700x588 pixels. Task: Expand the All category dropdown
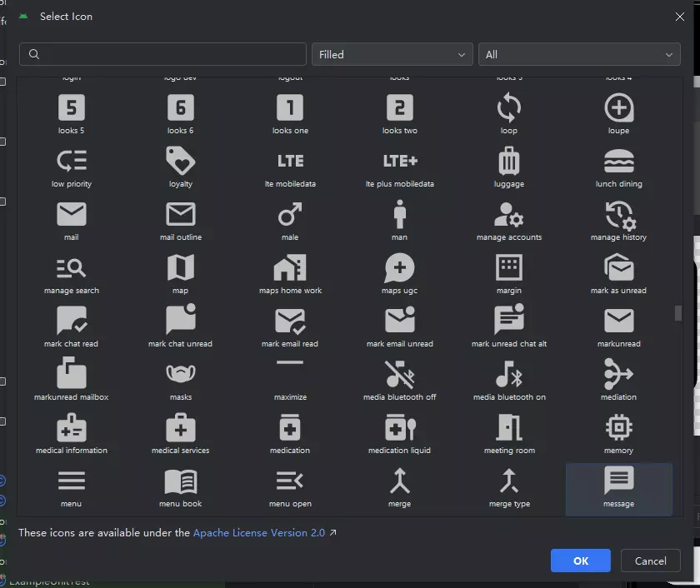[579, 55]
